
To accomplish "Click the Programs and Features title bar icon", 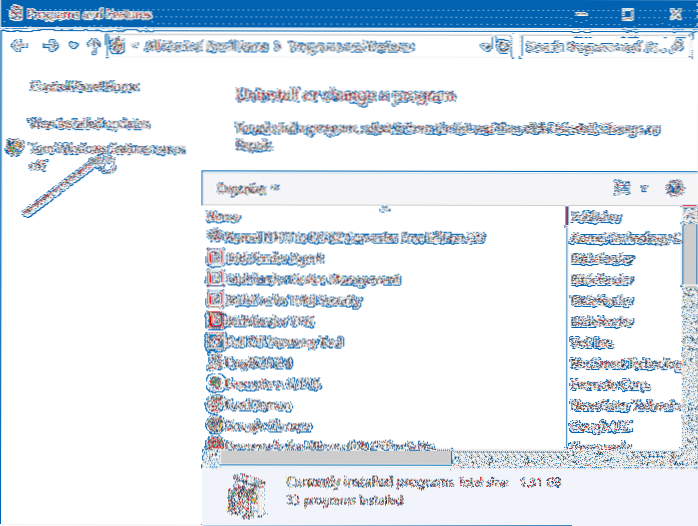I will tap(15, 13).
